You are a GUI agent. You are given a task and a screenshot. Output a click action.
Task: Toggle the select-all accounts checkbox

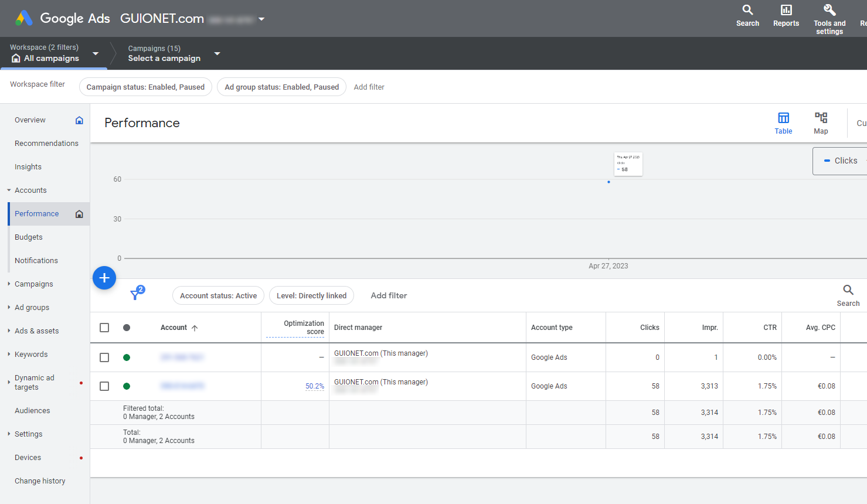(104, 328)
